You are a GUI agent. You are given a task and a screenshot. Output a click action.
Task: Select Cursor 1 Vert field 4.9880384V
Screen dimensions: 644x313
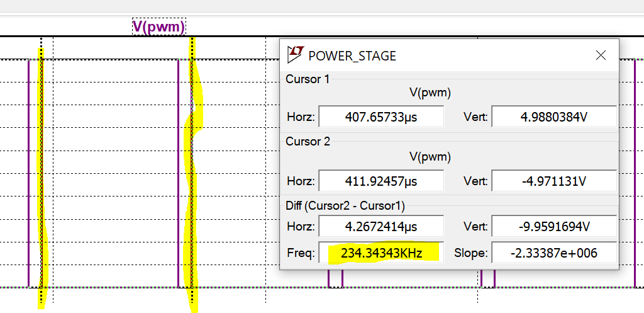click(554, 117)
